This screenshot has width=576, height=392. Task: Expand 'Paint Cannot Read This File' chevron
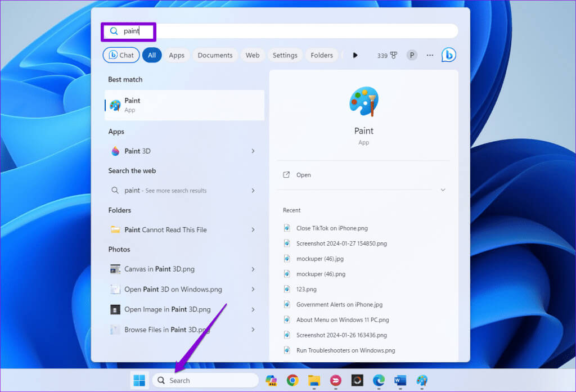[253, 229]
